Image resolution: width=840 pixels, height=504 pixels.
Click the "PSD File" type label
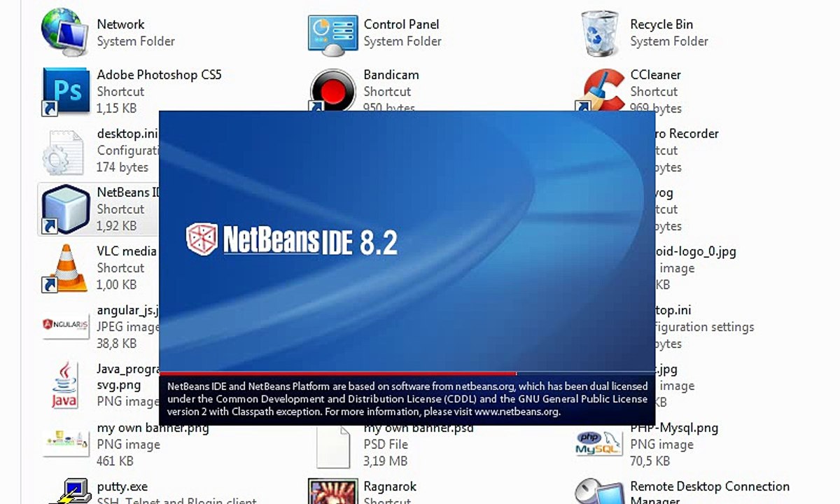point(386,444)
